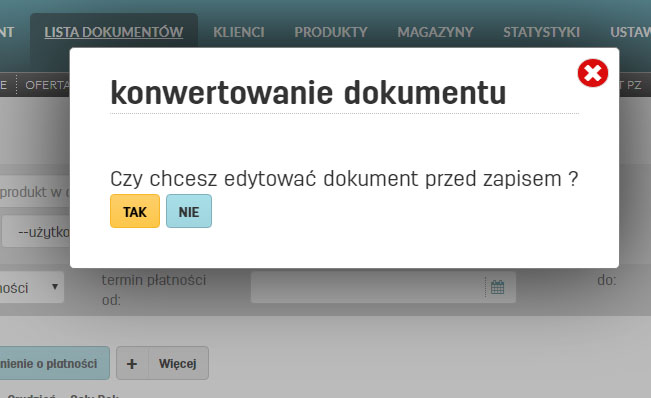Viewport: 651px width, 398px height.
Task: Click the termin płatności od date field
Action: click(383, 287)
